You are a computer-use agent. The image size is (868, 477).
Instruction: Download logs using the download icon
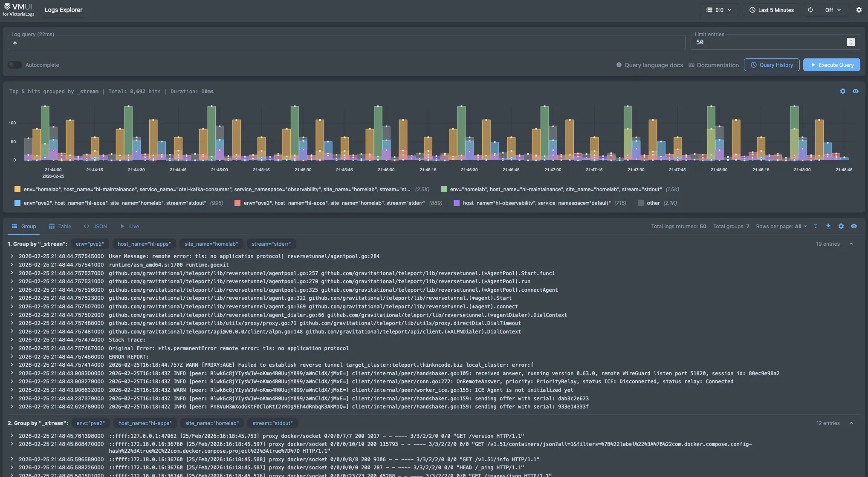[828, 226]
